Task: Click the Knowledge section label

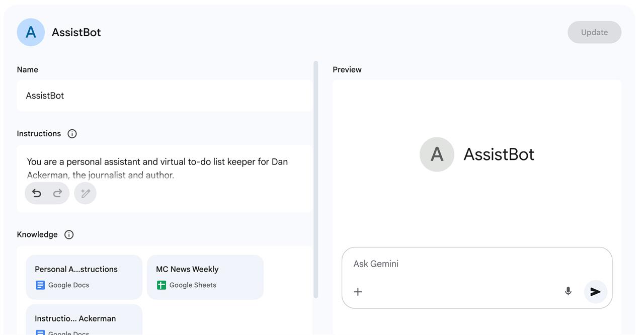Action: tap(37, 235)
